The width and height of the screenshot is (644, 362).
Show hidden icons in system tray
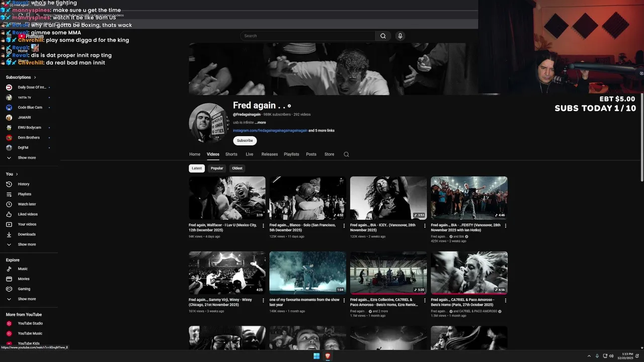tap(589, 356)
